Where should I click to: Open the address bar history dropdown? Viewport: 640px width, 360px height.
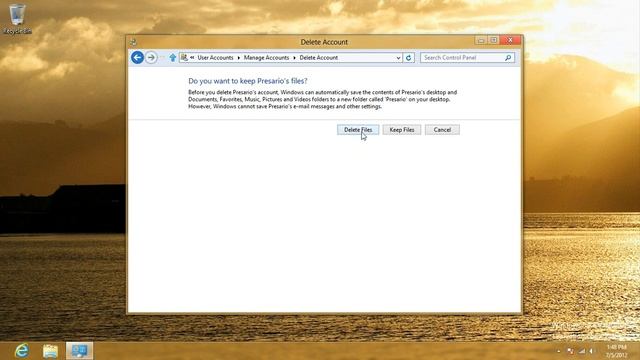tap(398, 58)
